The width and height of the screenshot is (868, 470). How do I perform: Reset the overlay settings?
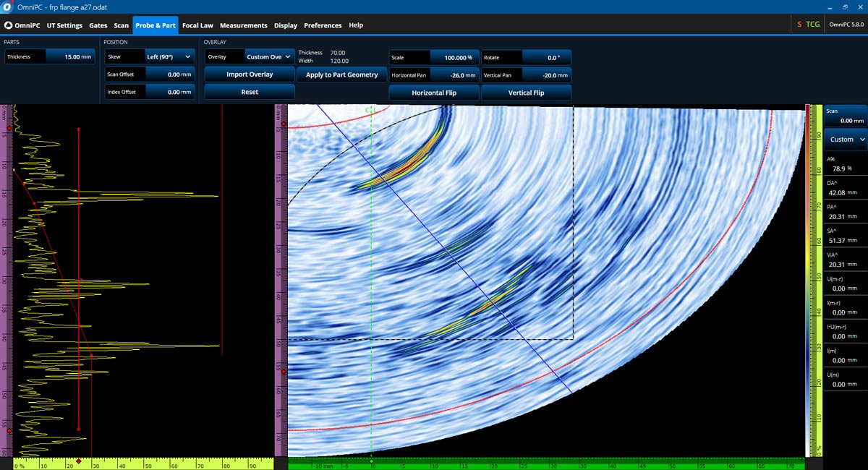pos(250,92)
